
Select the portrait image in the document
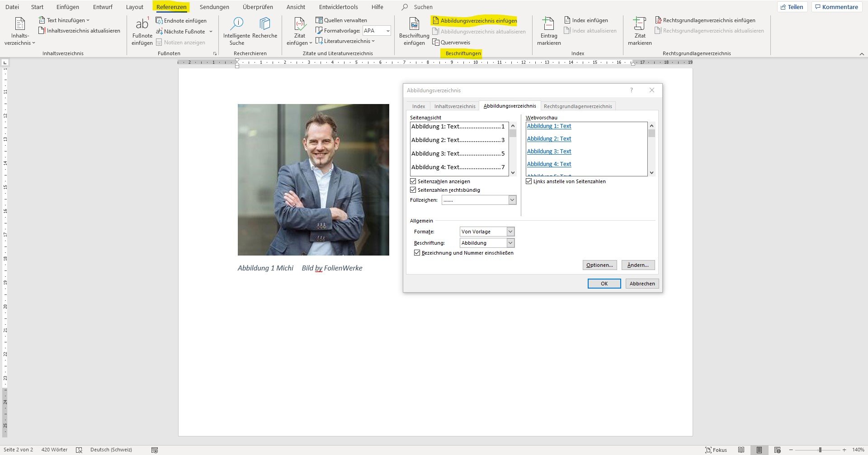click(313, 180)
